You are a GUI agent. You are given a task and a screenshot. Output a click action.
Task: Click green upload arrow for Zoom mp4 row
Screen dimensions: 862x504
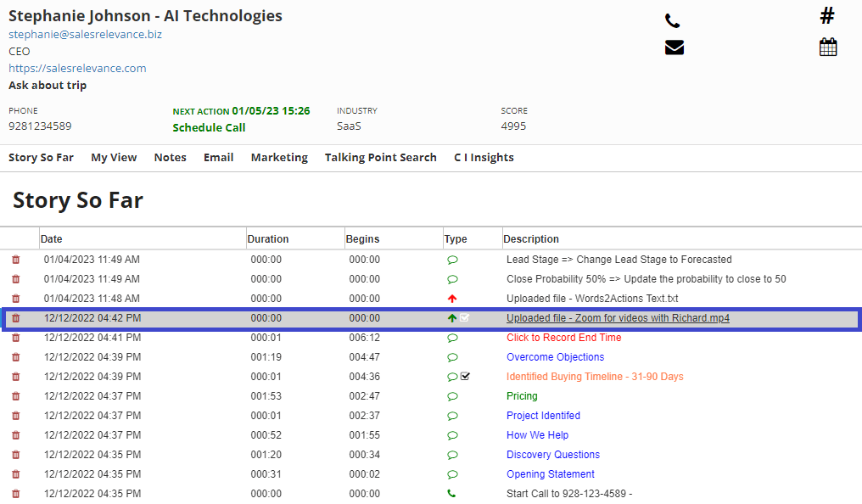[452, 318]
